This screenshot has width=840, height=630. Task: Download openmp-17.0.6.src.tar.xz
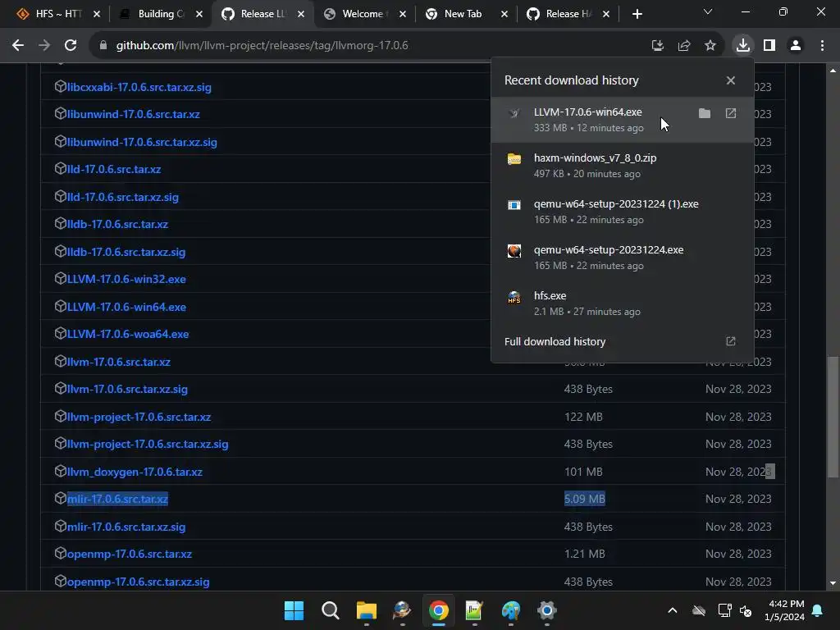click(129, 554)
